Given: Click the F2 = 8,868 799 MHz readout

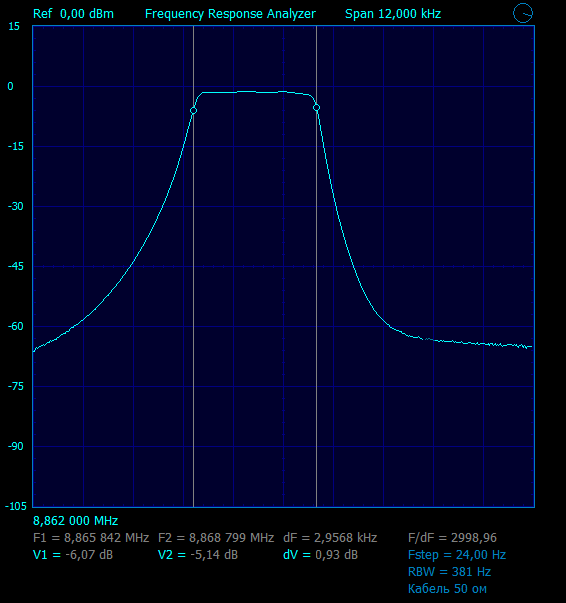Looking at the screenshot, I should [216, 538].
